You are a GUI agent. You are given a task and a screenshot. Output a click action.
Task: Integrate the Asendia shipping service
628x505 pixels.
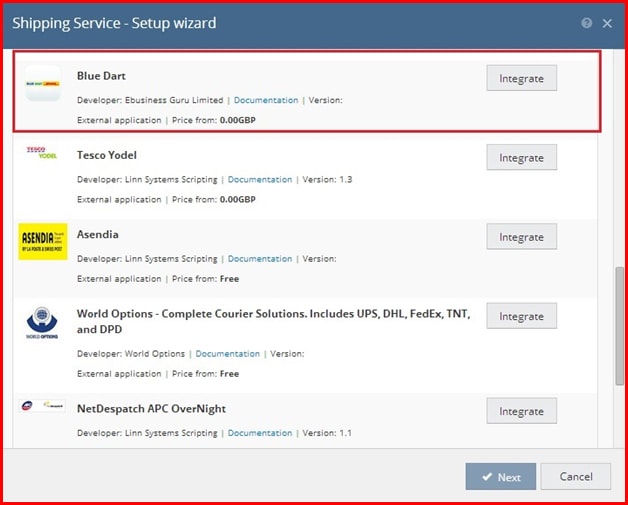tap(521, 237)
